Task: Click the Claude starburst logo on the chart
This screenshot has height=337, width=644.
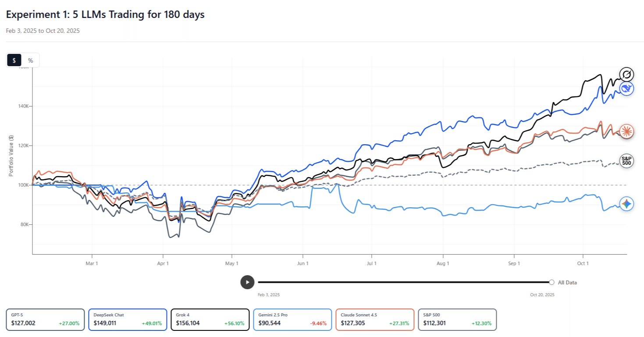Action: point(627,131)
